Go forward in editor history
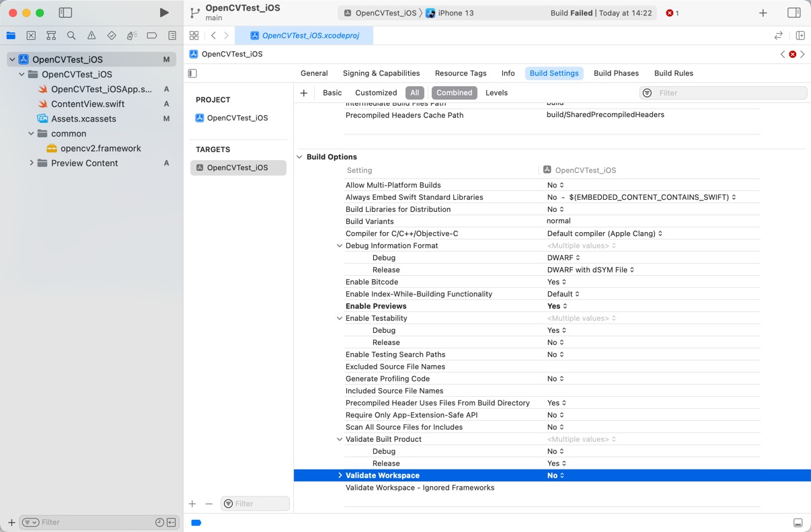The width and height of the screenshot is (811, 532). (226, 36)
